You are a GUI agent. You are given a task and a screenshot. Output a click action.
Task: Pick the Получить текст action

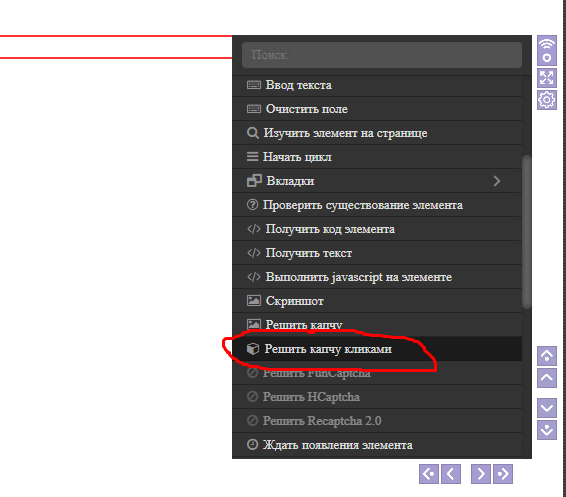click(x=377, y=253)
